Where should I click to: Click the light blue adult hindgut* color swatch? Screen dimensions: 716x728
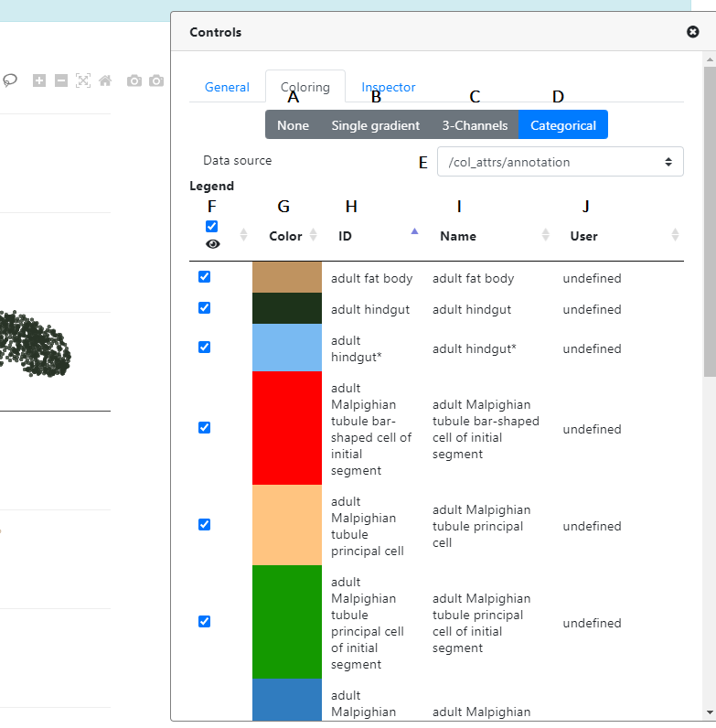tap(287, 348)
